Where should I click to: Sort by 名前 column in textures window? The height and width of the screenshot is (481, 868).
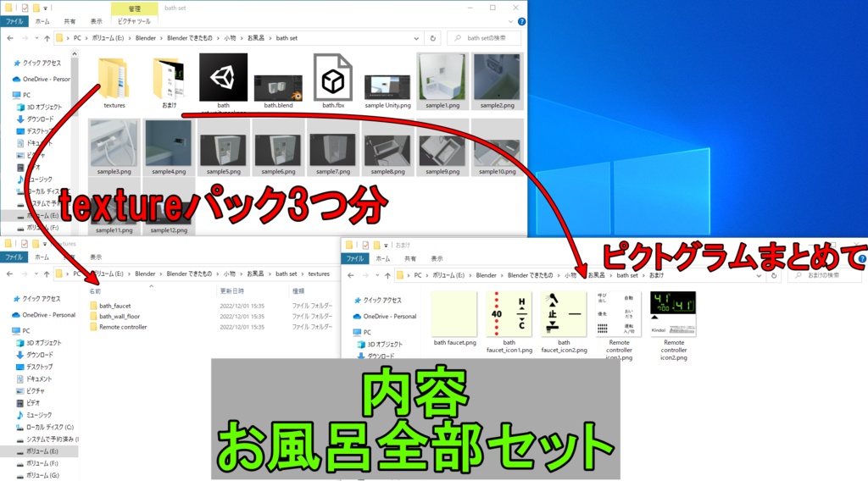click(95, 290)
